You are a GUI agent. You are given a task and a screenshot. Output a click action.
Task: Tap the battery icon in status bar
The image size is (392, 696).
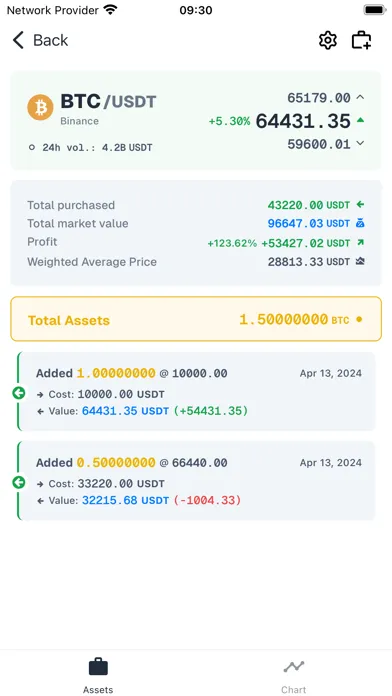coord(375,9)
